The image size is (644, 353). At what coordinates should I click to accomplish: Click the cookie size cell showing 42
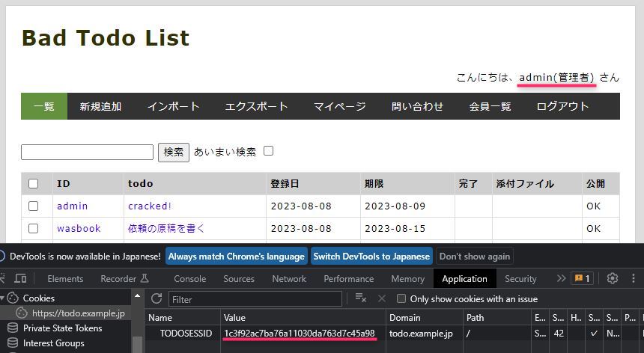click(x=559, y=334)
